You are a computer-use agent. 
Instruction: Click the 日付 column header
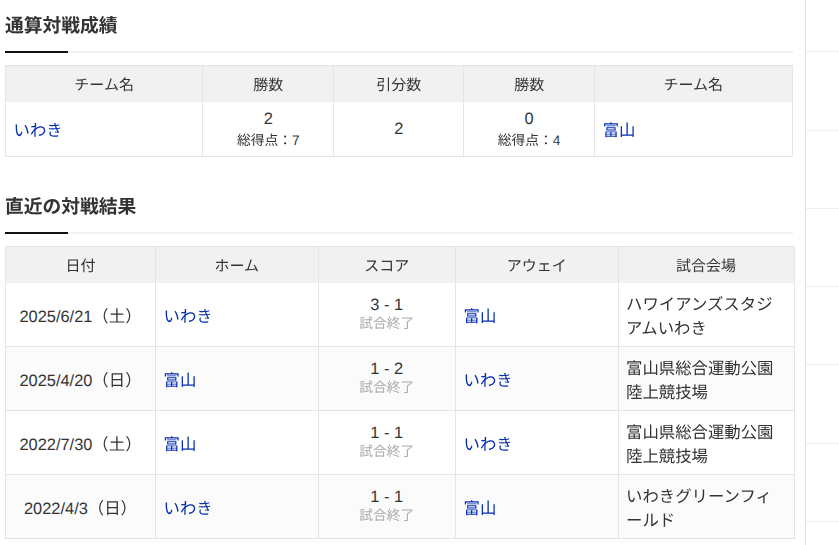(81, 265)
